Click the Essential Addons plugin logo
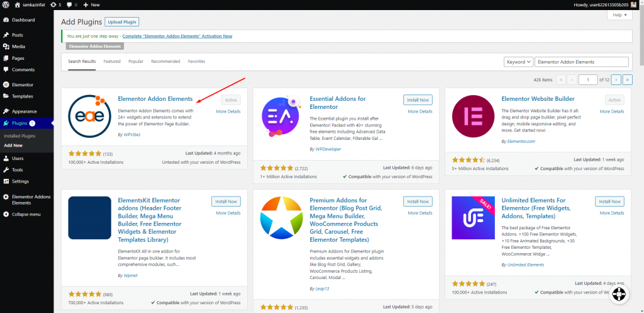644x313 pixels. (281, 116)
